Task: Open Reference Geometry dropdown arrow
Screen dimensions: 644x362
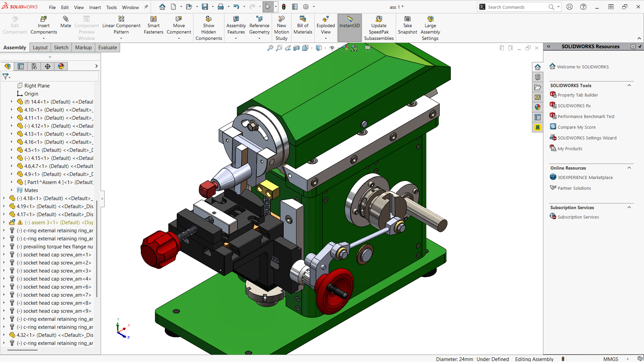Action: coord(259,39)
